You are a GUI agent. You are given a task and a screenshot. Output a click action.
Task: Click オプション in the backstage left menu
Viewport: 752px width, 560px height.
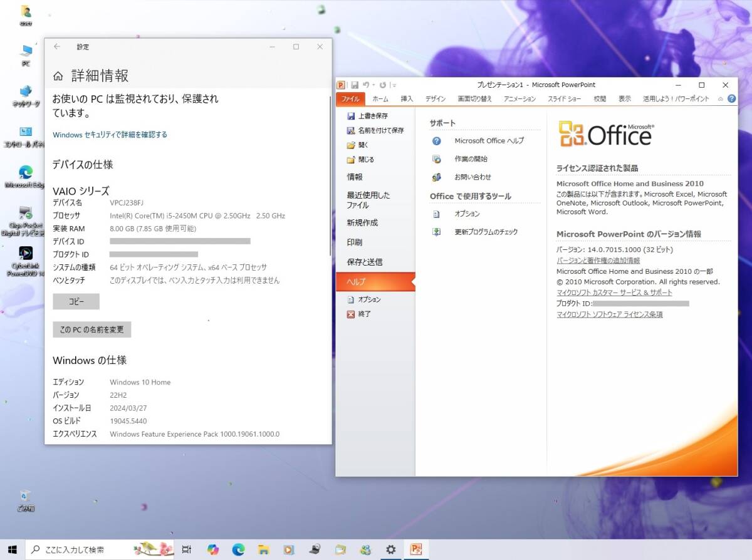coord(364,299)
